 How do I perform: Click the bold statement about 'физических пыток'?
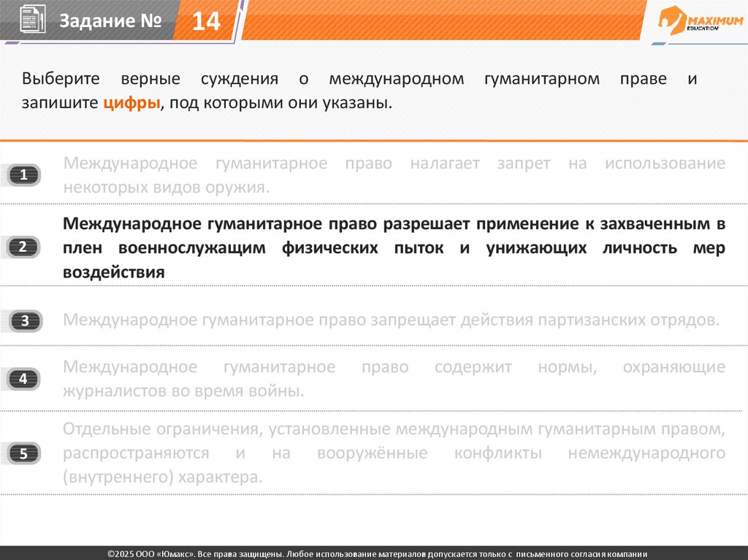point(394,248)
